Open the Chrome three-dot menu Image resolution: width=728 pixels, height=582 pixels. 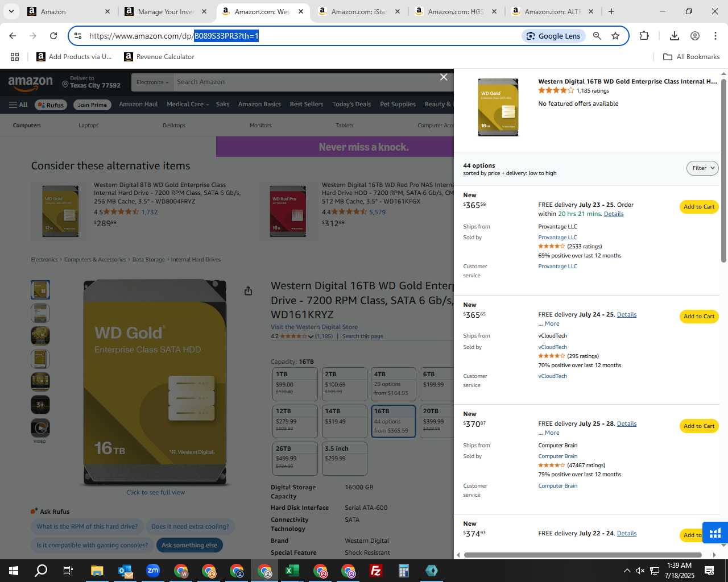(715, 36)
